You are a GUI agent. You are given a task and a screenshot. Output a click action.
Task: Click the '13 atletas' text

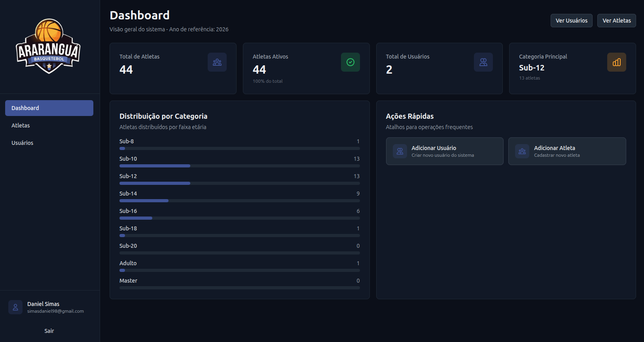coord(530,78)
